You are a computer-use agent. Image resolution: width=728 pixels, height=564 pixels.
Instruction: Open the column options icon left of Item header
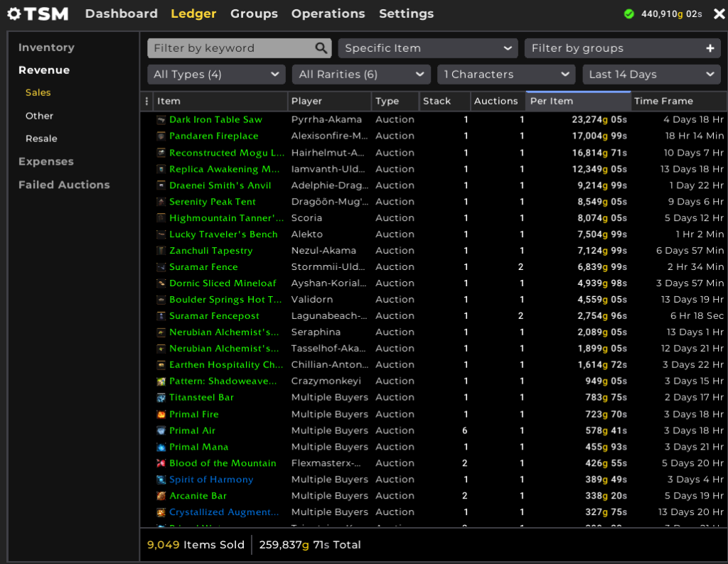[x=148, y=101]
